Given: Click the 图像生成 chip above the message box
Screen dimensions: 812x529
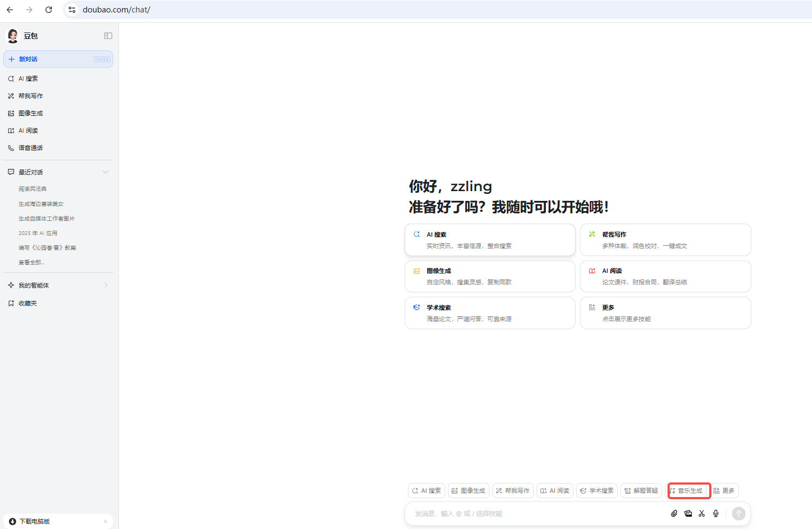Looking at the screenshot, I should (468, 491).
